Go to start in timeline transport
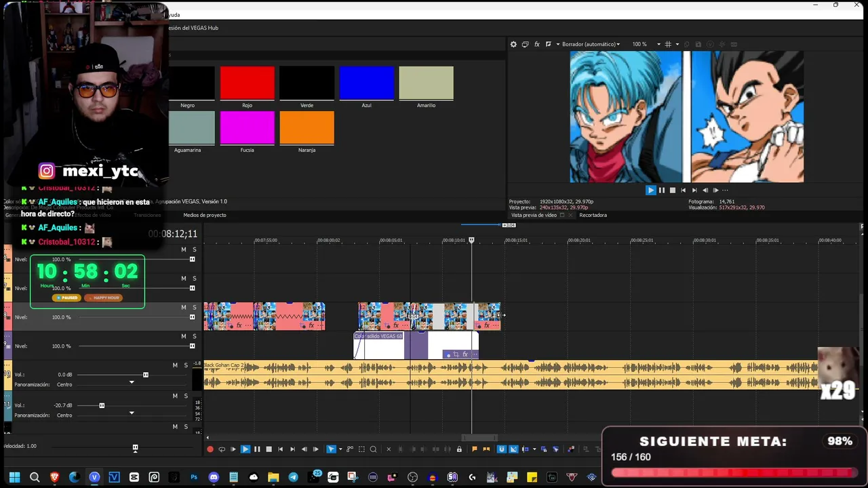Viewport: 868px width, 488px height. 281,449
